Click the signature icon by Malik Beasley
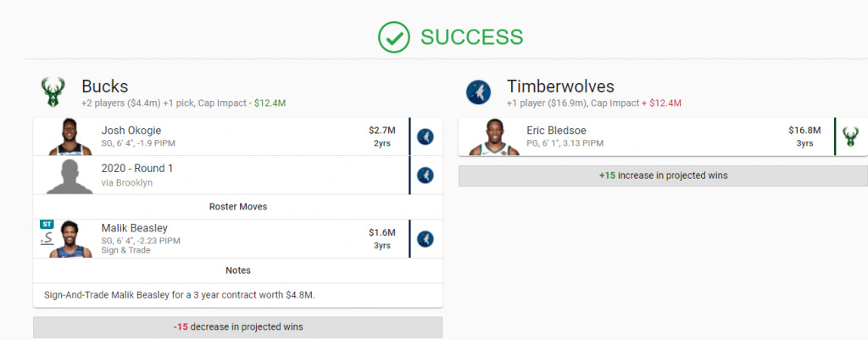 (47, 238)
